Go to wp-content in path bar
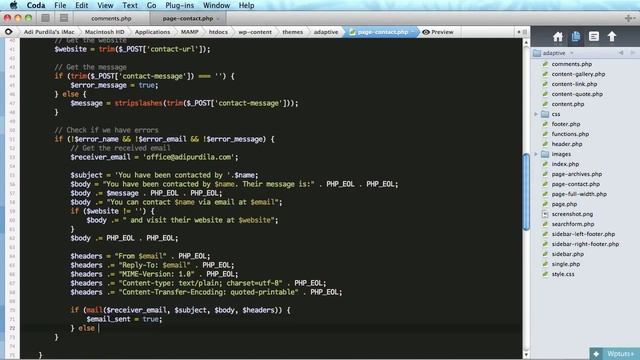Screen dimensions: 640x360 [255, 32]
